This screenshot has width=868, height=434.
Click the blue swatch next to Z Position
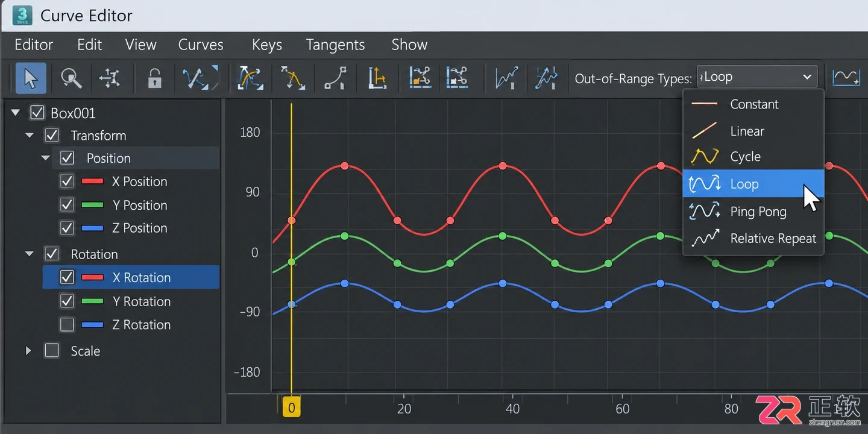point(92,228)
